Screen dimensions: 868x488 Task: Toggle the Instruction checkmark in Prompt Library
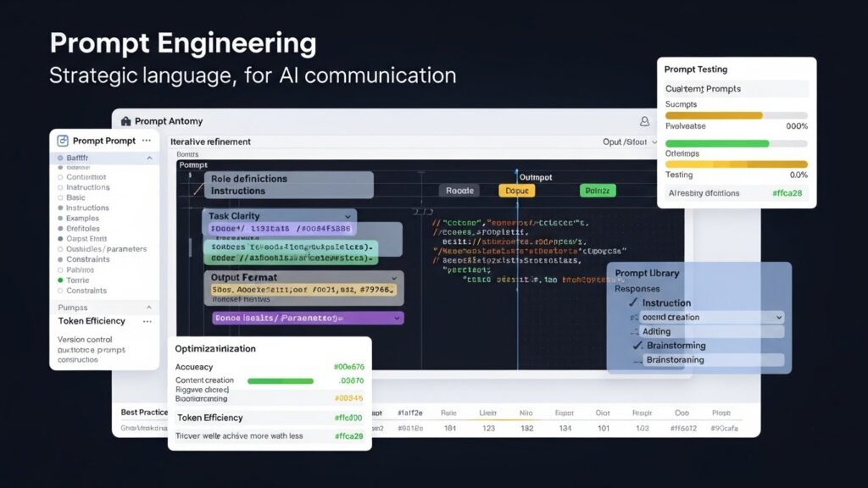[x=632, y=302]
